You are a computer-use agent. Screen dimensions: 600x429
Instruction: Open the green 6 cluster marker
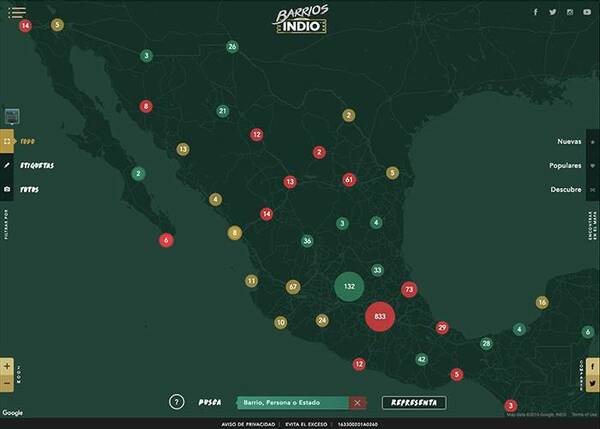(x=588, y=331)
